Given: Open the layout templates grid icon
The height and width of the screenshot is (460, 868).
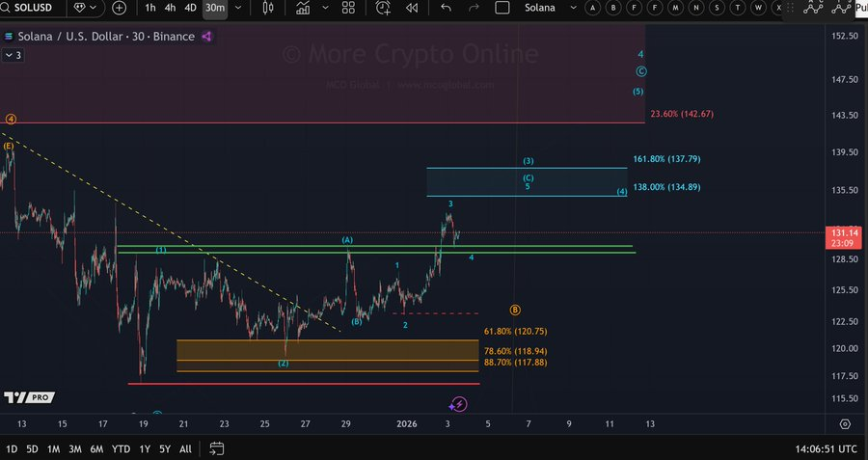Looking at the screenshot, I should 348,8.
